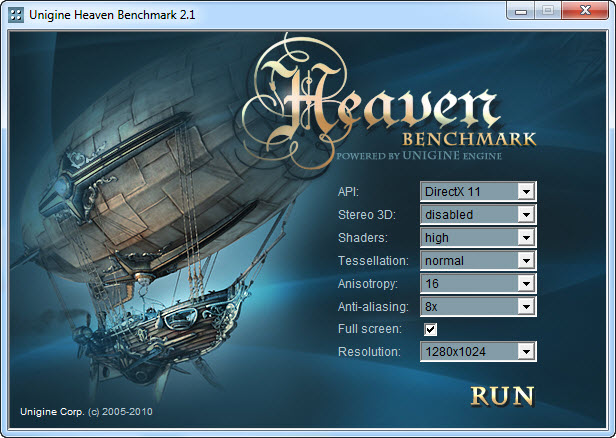
Task: Click the Unigine app icon in title bar
Action: (16, 15)
